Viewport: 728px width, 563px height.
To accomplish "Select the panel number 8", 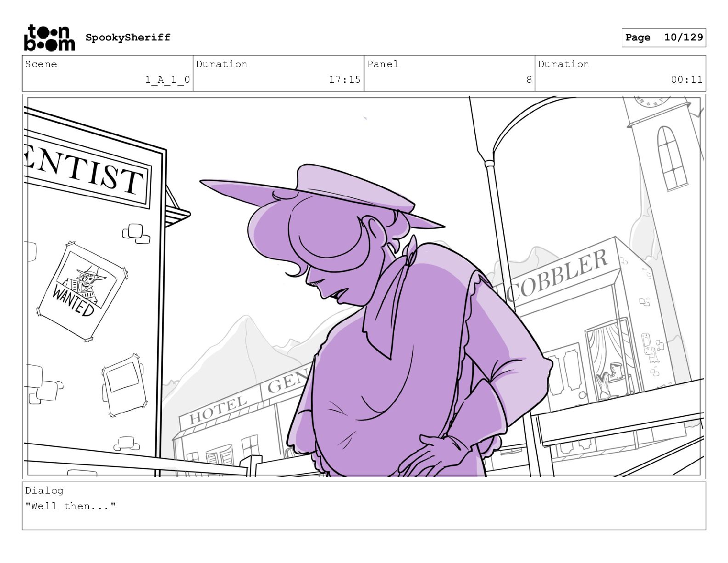I will 529,80.
